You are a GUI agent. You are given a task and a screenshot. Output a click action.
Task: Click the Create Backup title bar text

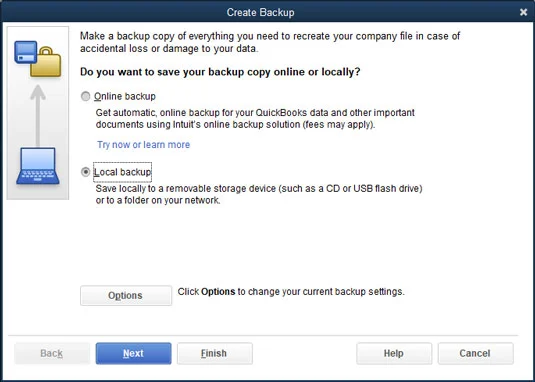pyautogui.click(x=260, y=13)
